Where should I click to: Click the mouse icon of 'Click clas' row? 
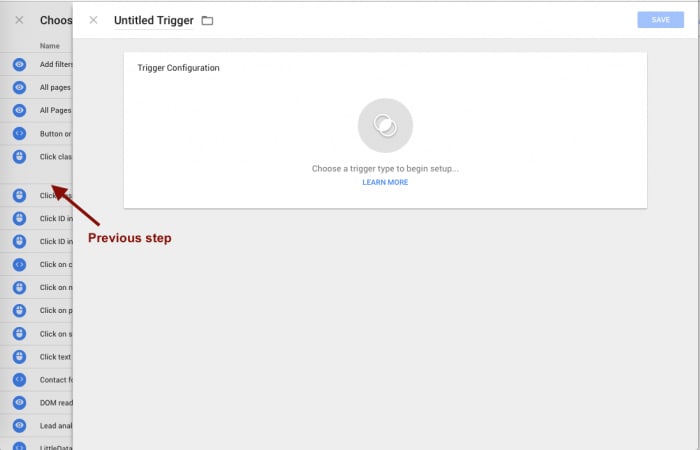tap(19, 157)
